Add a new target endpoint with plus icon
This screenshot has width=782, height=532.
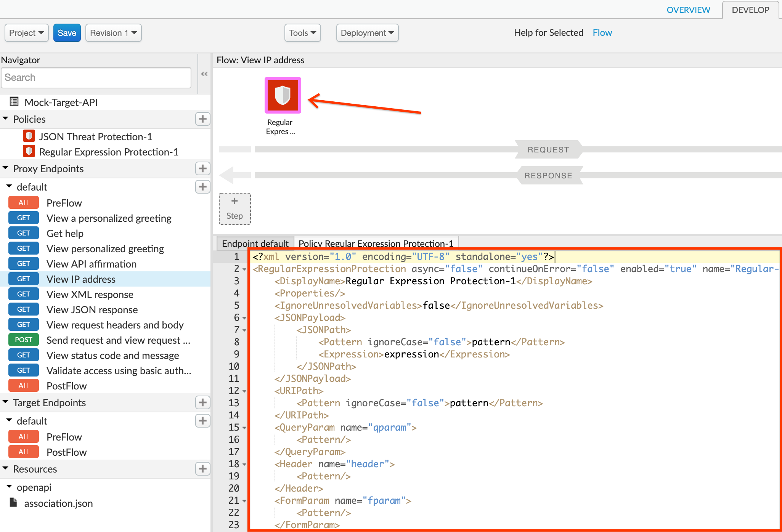coord(202,402)
